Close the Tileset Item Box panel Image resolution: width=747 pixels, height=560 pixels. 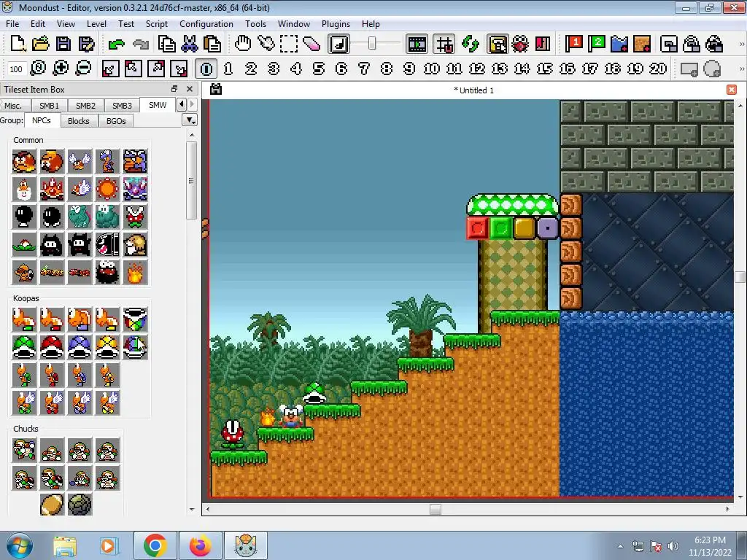click(190, 89)
